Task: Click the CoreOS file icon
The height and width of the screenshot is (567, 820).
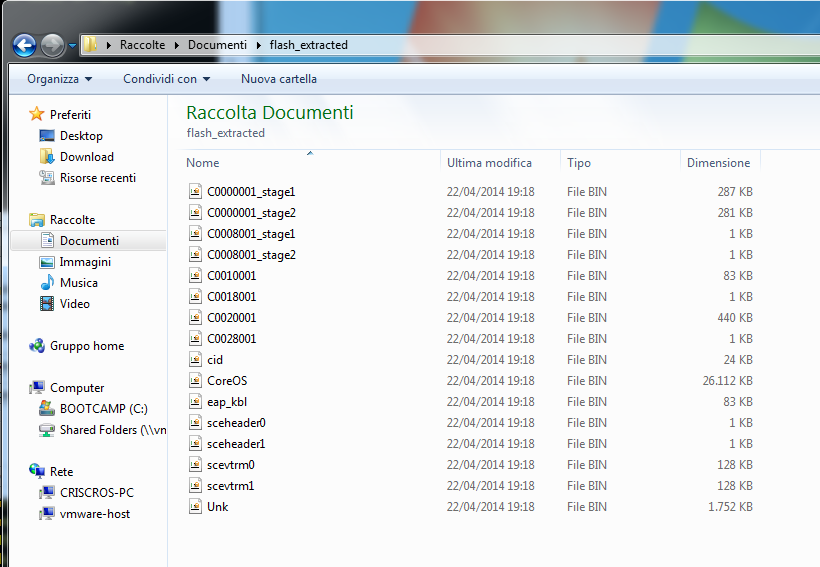Action: (x=195, y=381)
